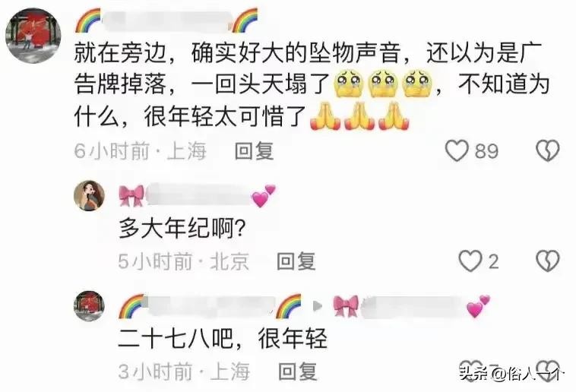Viewport: 576px width, 392px height.
Task: Like the '二十七八吧' reply
Action: [x=471, y=370]
